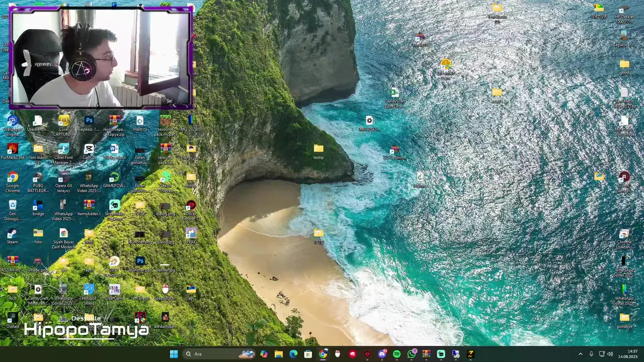Launch Microsoft Edge from the taskbar
Screen dimensions: 644x362
[x=293, y=354]
